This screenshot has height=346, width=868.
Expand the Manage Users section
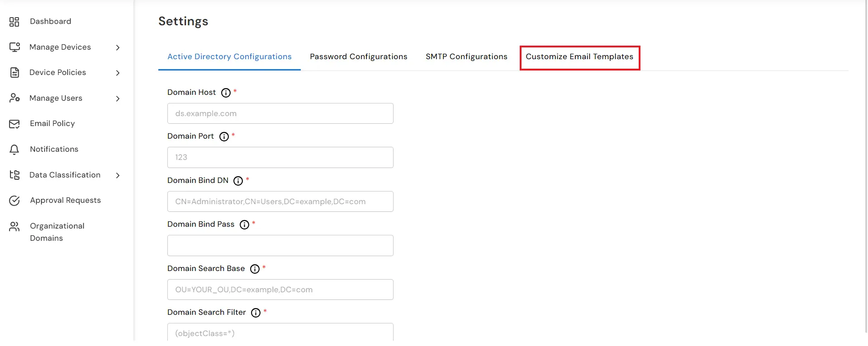coord(118,98)
